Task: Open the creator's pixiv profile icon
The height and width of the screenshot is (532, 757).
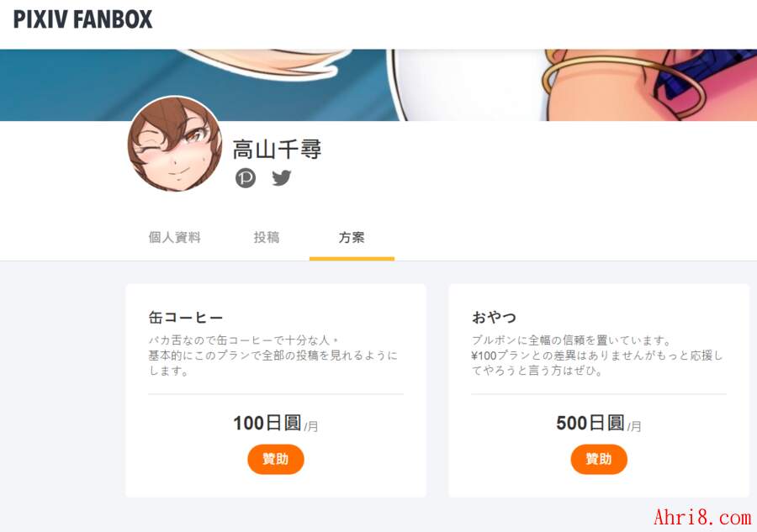Action: (x=246, y=178)
